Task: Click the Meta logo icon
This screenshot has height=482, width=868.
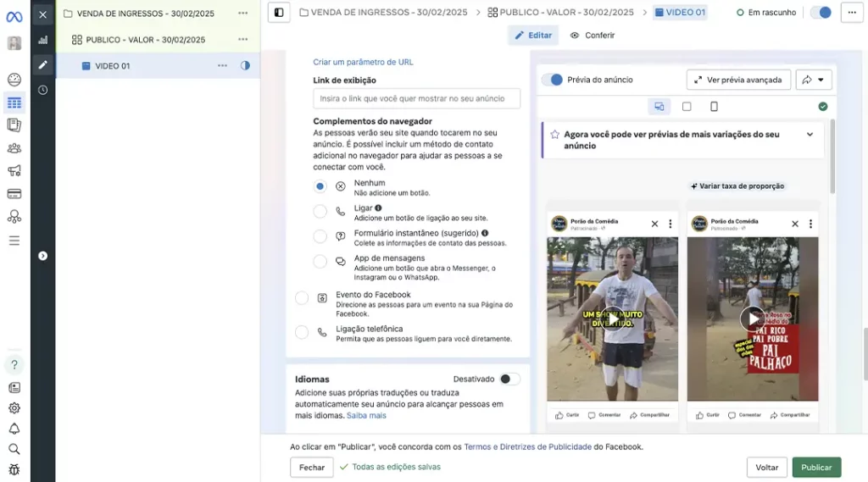Action: click(14, 14)
